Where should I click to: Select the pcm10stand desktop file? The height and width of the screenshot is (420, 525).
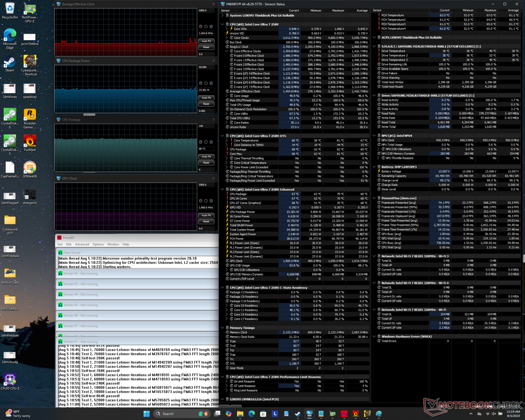pyautogui.click(x=30, y=39)
